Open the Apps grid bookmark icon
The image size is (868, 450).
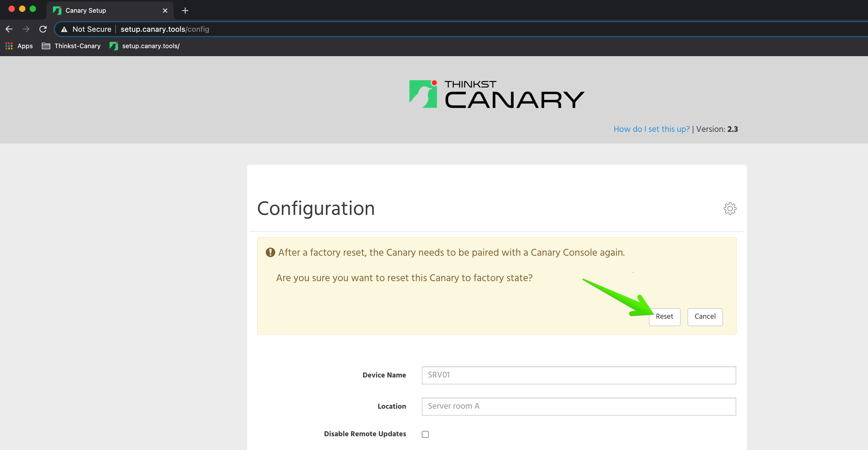[x=9, y=46]
